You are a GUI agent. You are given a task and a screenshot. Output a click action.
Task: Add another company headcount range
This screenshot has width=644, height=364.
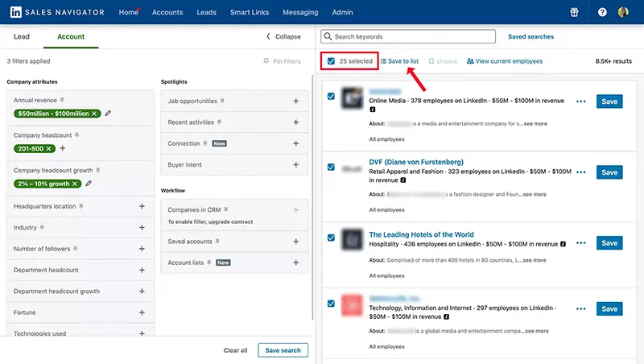click(63, 148)
